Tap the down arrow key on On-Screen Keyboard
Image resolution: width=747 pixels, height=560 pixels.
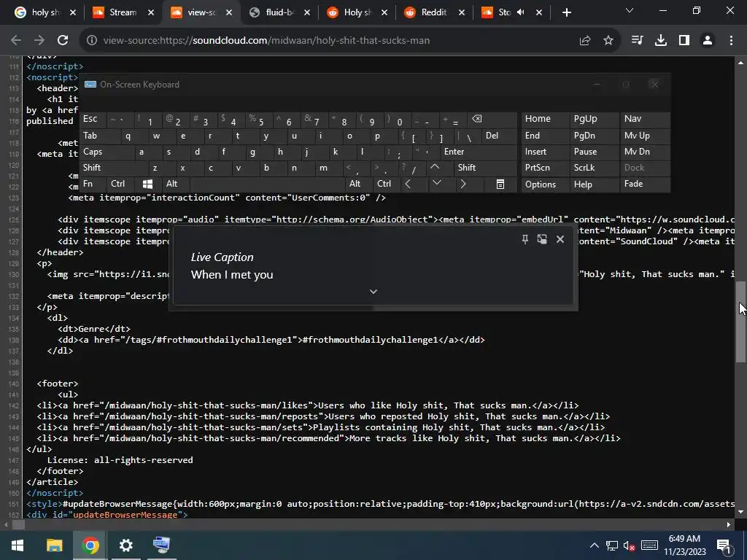(x=437, y=183)
